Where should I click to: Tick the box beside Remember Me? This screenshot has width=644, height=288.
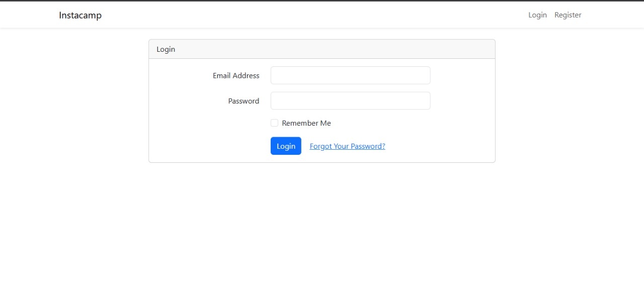[x=274, y=123]
